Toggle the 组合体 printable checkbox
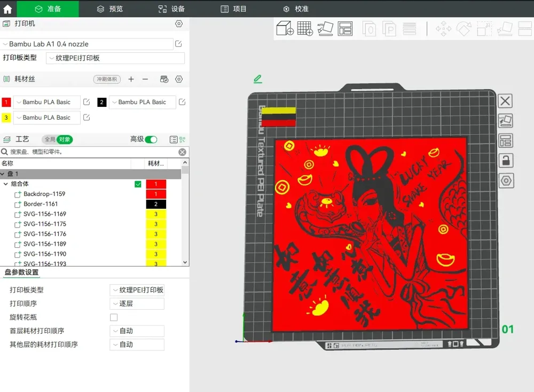 pyautogui.click(x=138, y=184)
